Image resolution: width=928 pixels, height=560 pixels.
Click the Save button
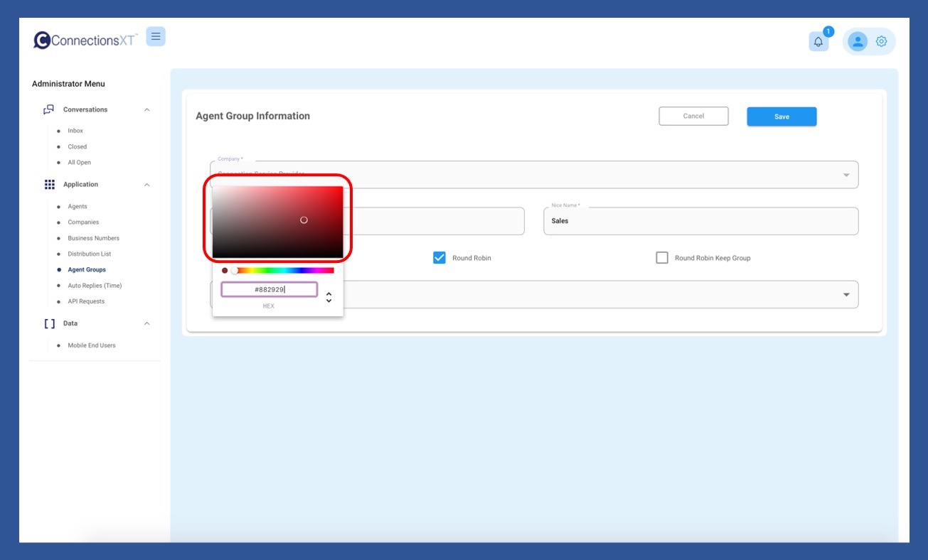(x=782, y=117)
